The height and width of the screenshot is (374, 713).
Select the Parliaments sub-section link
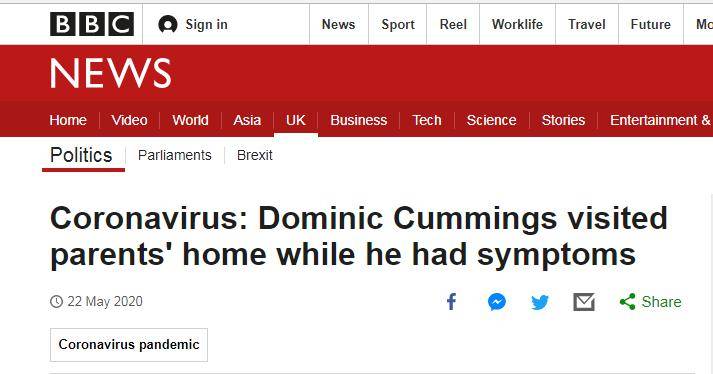tap(175, 155)
